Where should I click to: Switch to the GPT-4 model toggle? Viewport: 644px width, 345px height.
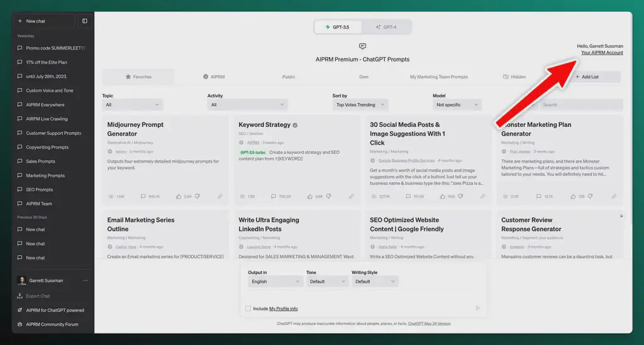(386, 27)
